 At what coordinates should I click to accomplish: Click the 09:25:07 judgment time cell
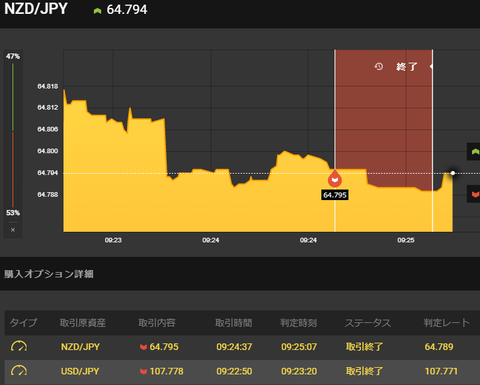(299, 347)
